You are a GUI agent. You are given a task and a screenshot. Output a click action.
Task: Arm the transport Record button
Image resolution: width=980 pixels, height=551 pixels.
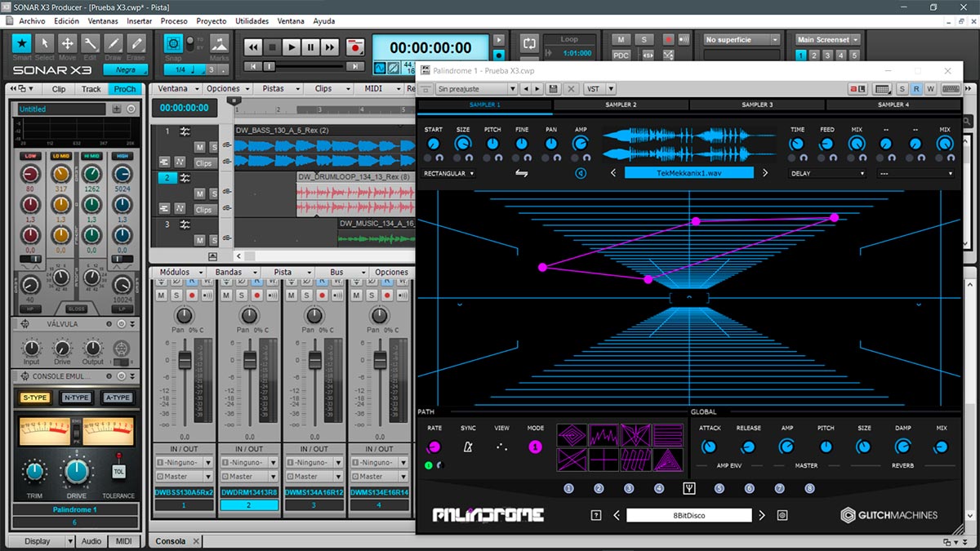click(354, 47)
